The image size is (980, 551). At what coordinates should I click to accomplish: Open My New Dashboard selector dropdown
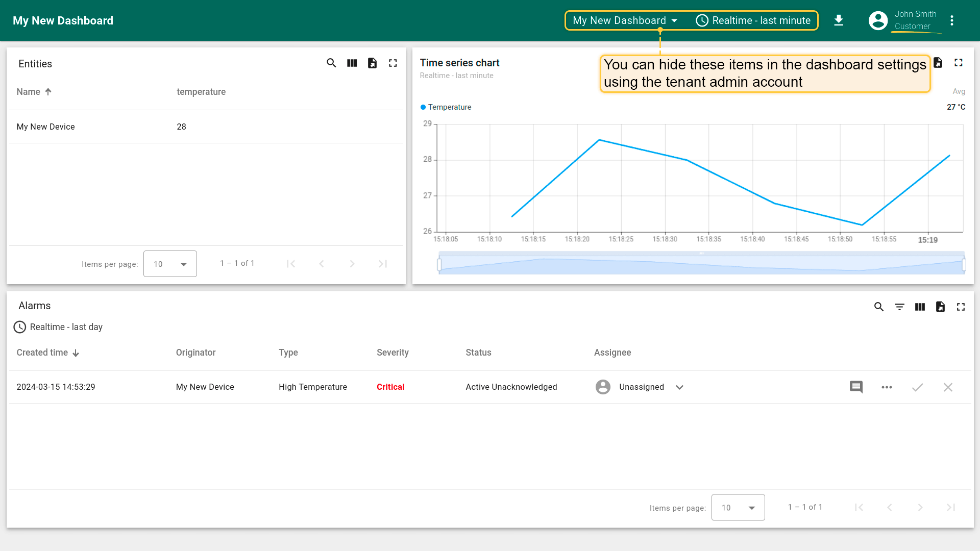pos(625,20)
